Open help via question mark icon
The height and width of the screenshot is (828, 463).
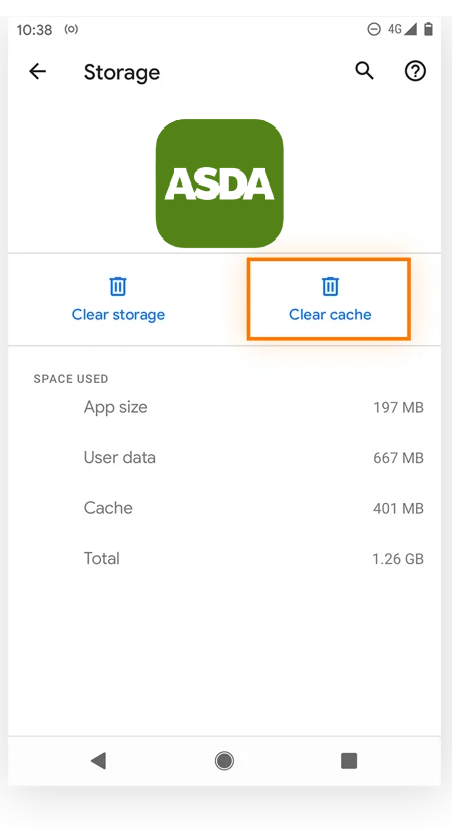(x=415, y=71)
